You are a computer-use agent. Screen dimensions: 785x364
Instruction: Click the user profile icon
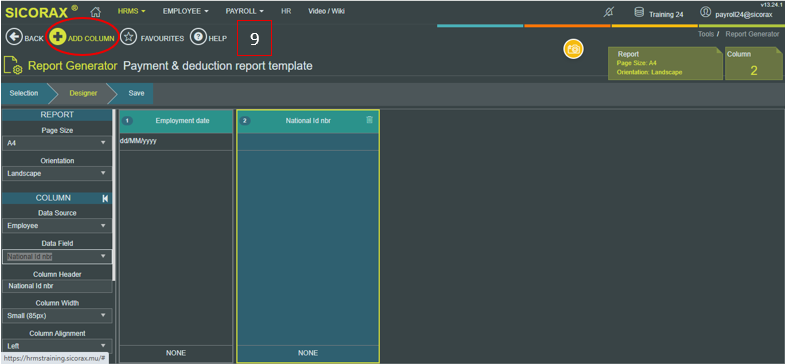tap(705, 12)
